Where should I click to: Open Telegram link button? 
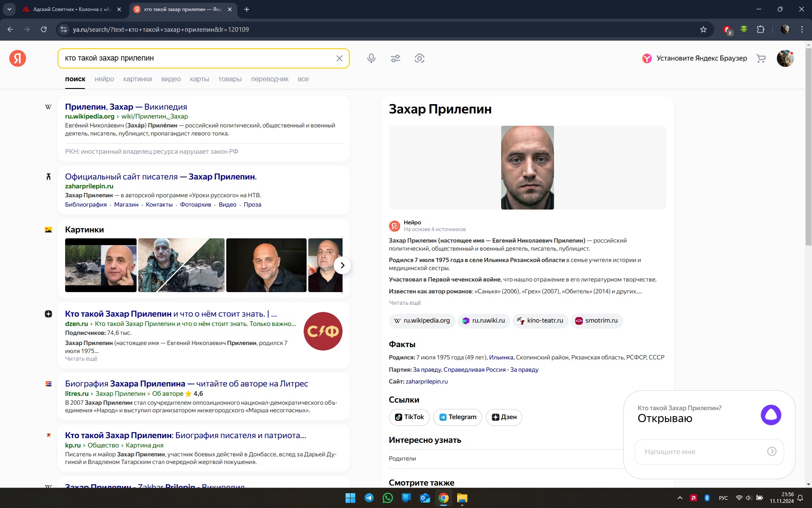click(457, 417)
